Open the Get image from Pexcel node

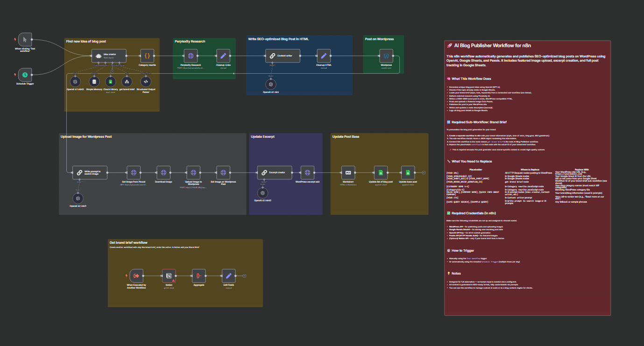click(x=134, y=173)
